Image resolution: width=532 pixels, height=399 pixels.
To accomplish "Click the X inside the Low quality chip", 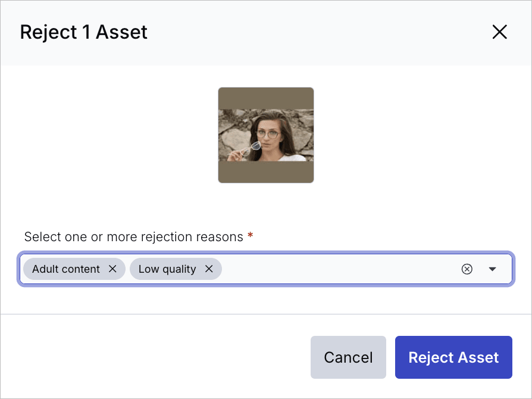I will pyautogui.click(x=209, y=269).
